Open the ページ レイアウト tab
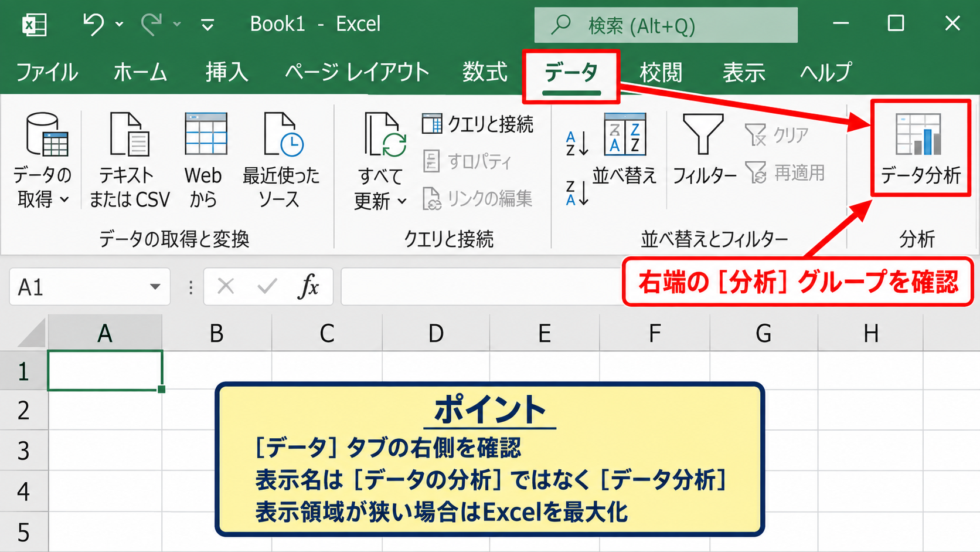Image resolution: width=980 pixels, height=552 pixels. 357,72
